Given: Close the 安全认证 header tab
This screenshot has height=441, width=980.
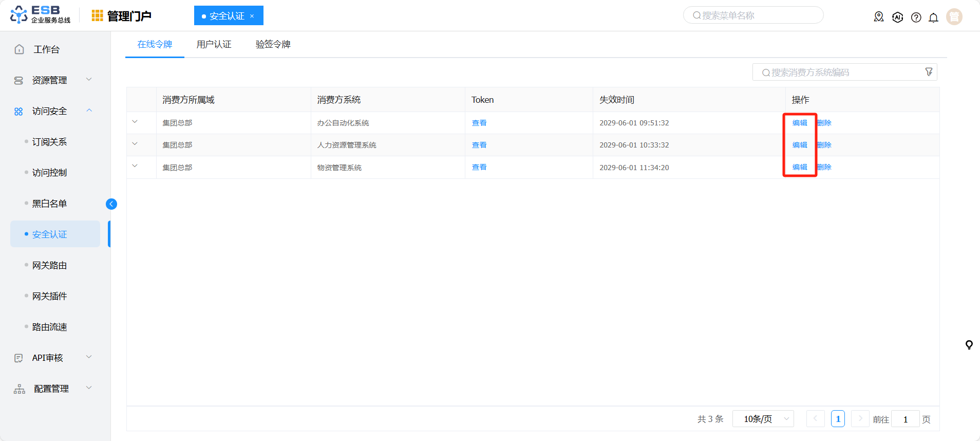Looking at the screenshot, I should click(x=252, y=16).
